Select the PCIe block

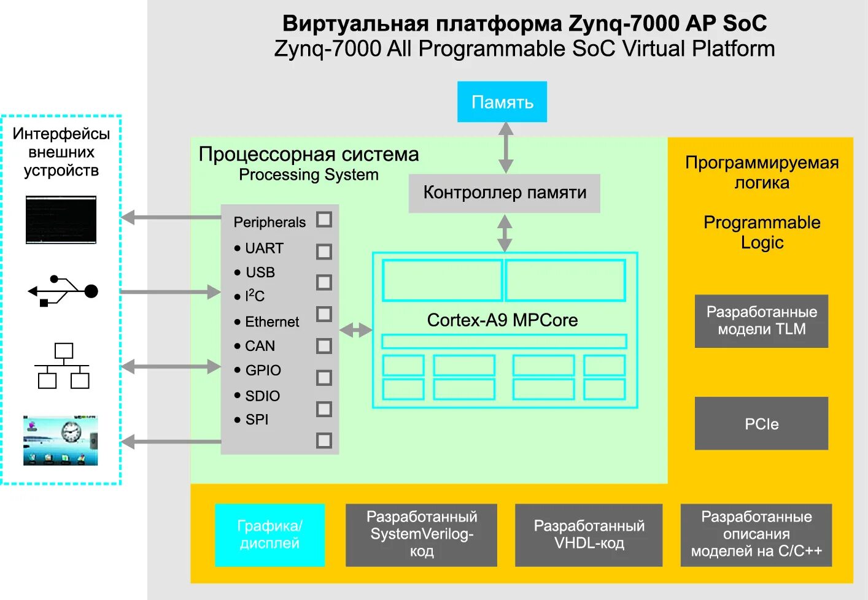pyautogui.click(x=761, y=423)
